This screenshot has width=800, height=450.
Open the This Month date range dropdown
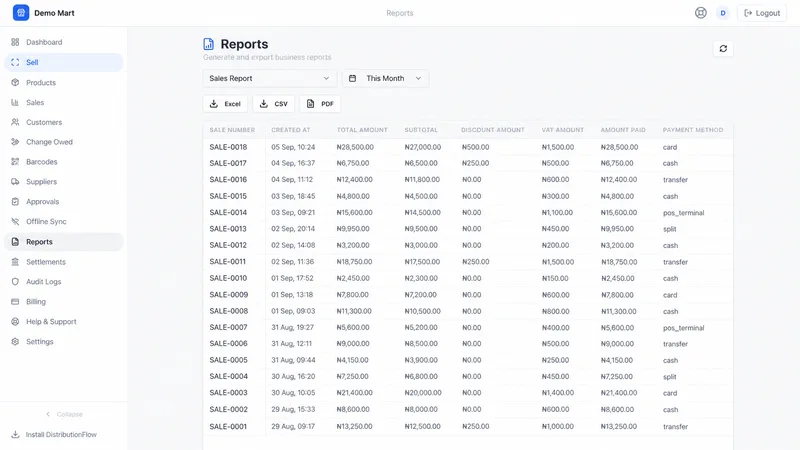pyautogui.click(x=385, y=78)
